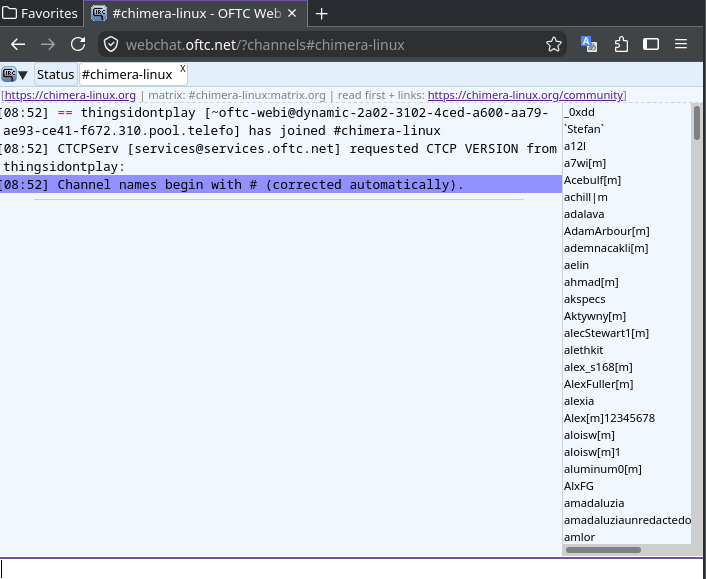Open the Favorites bookmarks folder

(x=40, y=14)
